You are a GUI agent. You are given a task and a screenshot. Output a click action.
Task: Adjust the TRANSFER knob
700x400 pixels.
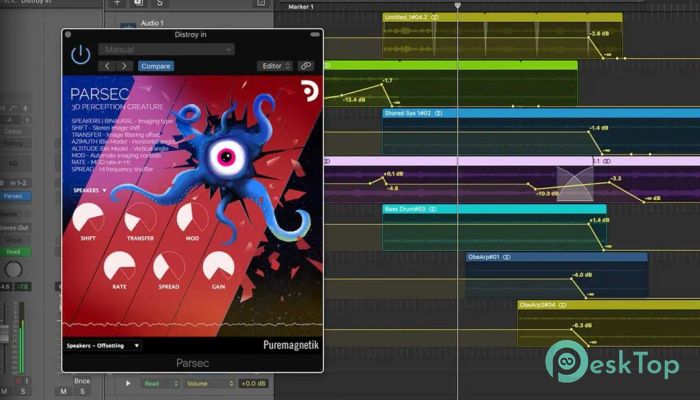[x=140, y=218]
